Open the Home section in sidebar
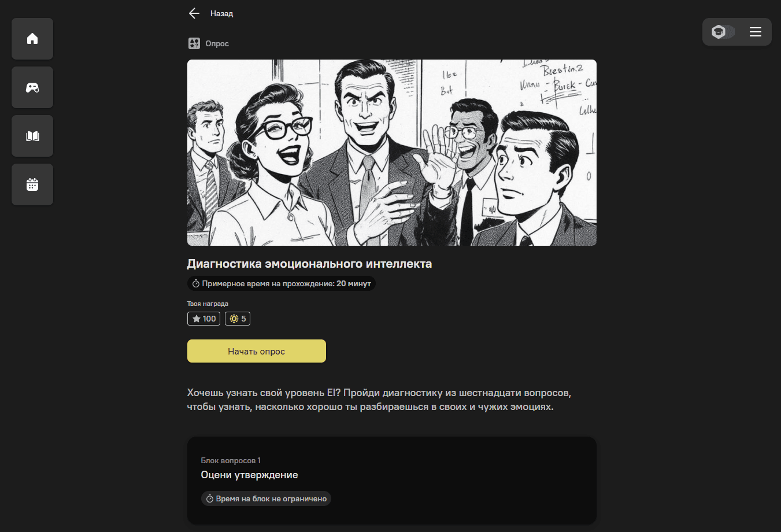 tap(32, 39)
